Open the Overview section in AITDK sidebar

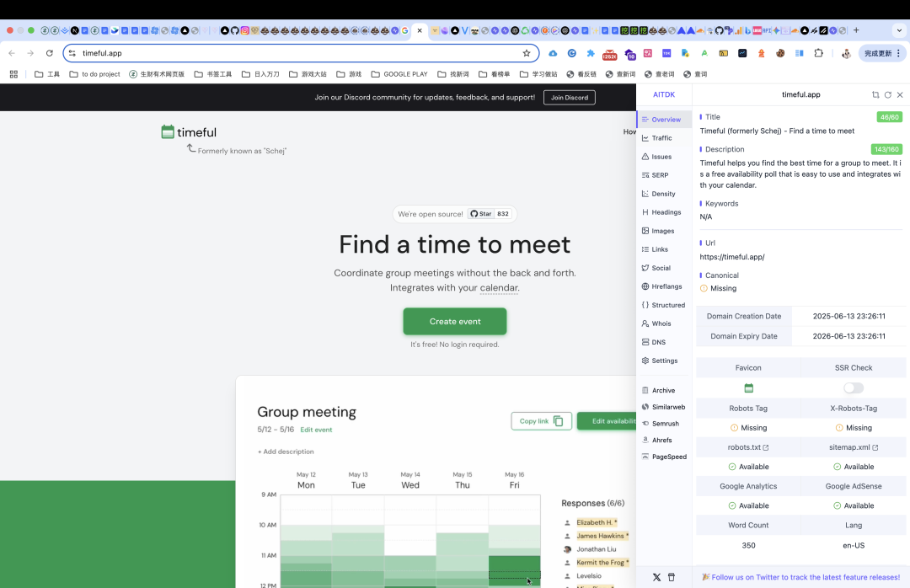[x=665, y=120]
